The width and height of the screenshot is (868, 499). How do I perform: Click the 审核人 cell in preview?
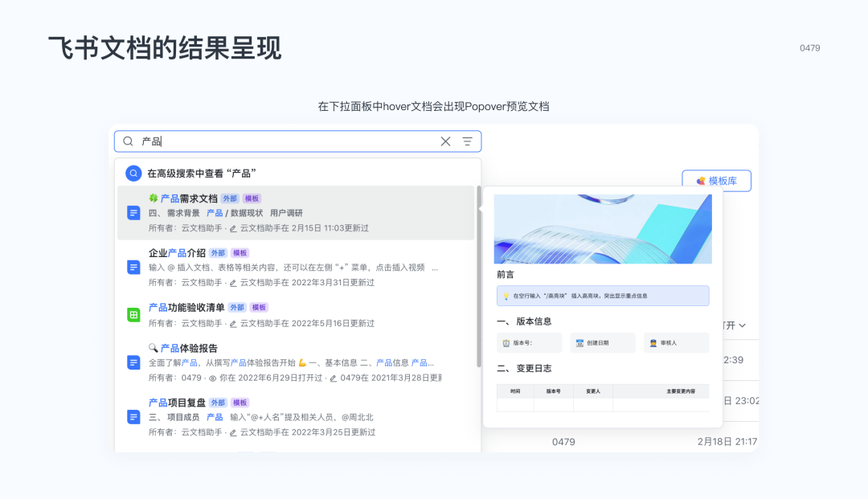point(677,343)
